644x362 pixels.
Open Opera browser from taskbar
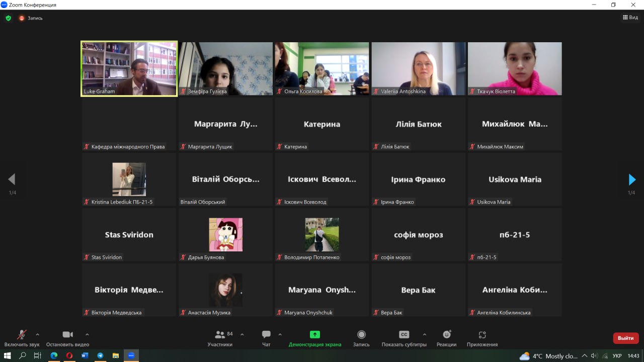(x=69, y=355)
